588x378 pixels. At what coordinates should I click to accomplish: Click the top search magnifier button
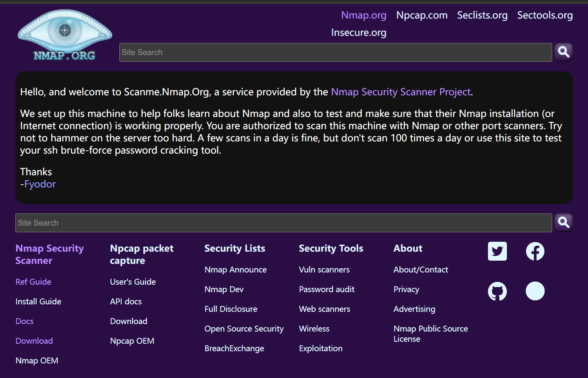pos(564,52)
